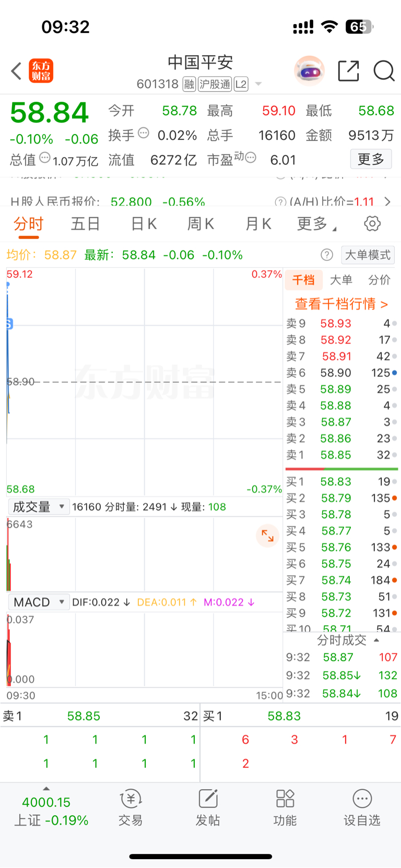Expand chart with the orange arrows icon
This screenshot has width=401, height=868.
[x=268, y=536]
